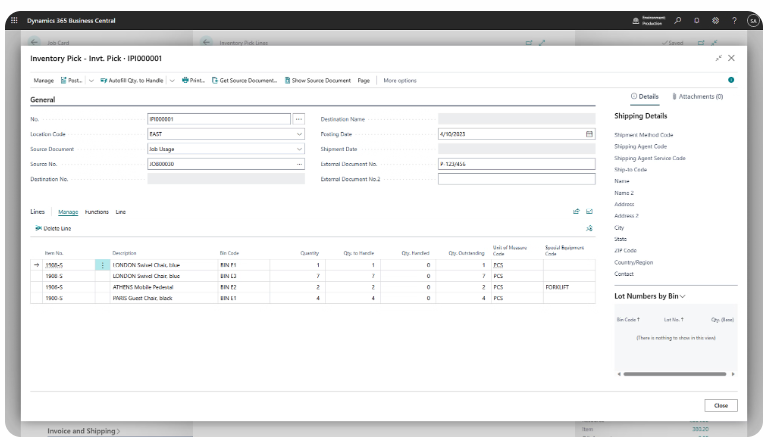Screen dimensions: 770x440
Task: Click the Qty. to Handle column header
Action: pyautogui.click(x=358, y=253)
